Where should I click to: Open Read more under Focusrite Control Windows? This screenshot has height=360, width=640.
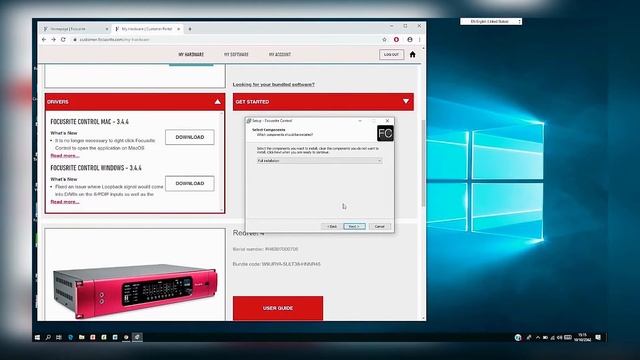(65, 202)
